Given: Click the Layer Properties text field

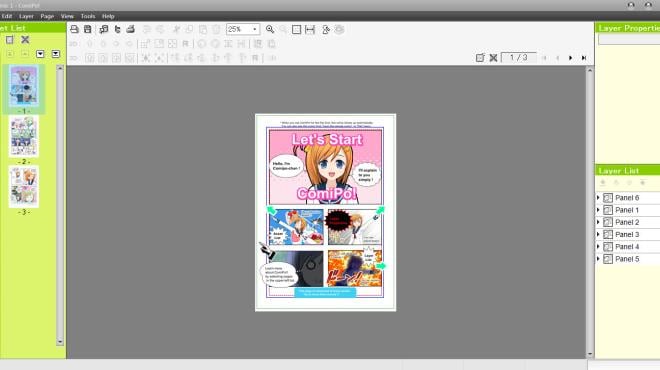Looking at the screenshot, I should click(x=629, y=40).
